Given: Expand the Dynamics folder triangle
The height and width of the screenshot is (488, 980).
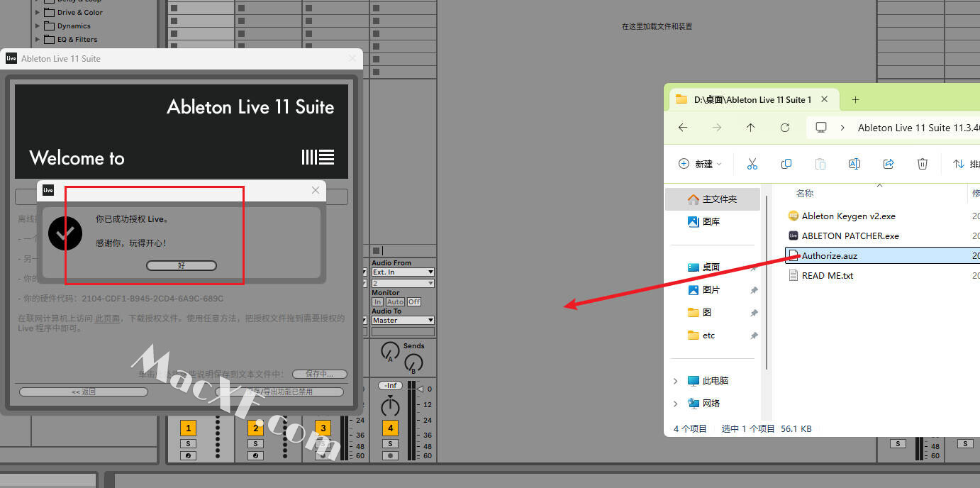Looking at the screenshot, I should [x=38, y=26].
